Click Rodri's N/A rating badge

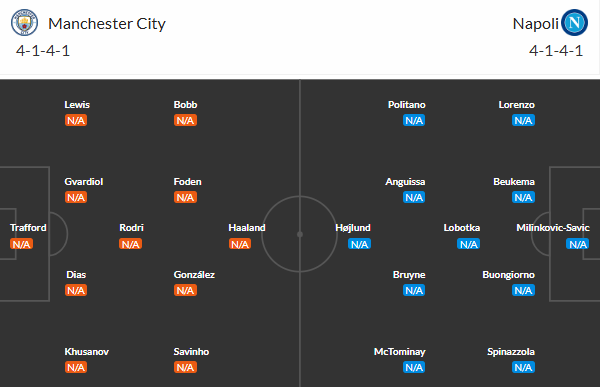[130, 244]
